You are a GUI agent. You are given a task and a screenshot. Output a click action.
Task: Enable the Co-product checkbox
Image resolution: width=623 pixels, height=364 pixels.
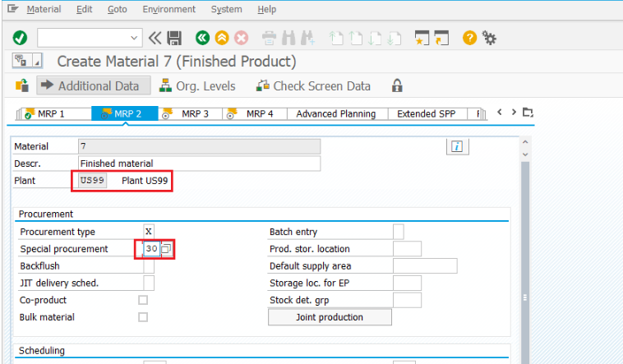(x=143, y=300)
